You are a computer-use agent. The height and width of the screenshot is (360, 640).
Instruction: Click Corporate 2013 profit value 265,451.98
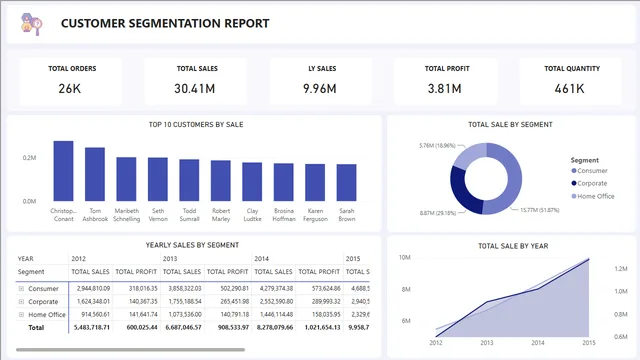234,302
